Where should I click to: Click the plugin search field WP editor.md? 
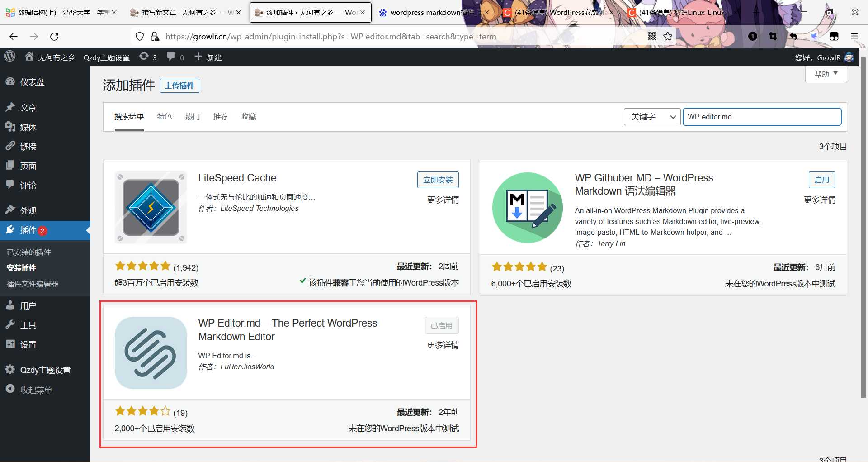[762, 117]
